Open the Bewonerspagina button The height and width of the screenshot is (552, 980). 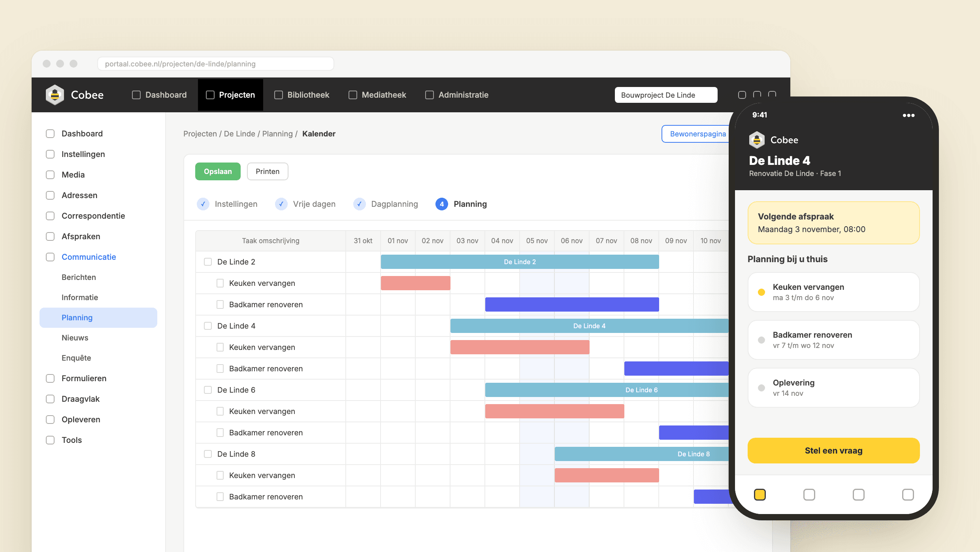coord(695,134)
